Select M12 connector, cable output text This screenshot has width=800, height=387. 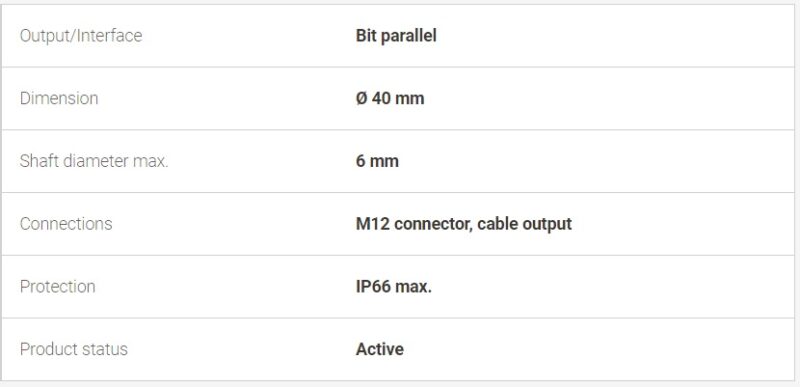pos(464,224)
